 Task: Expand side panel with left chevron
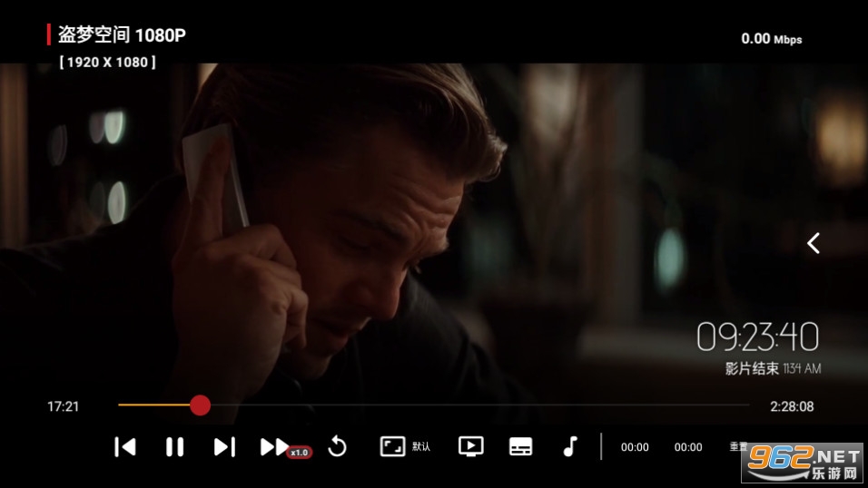(x=814, y=243)
